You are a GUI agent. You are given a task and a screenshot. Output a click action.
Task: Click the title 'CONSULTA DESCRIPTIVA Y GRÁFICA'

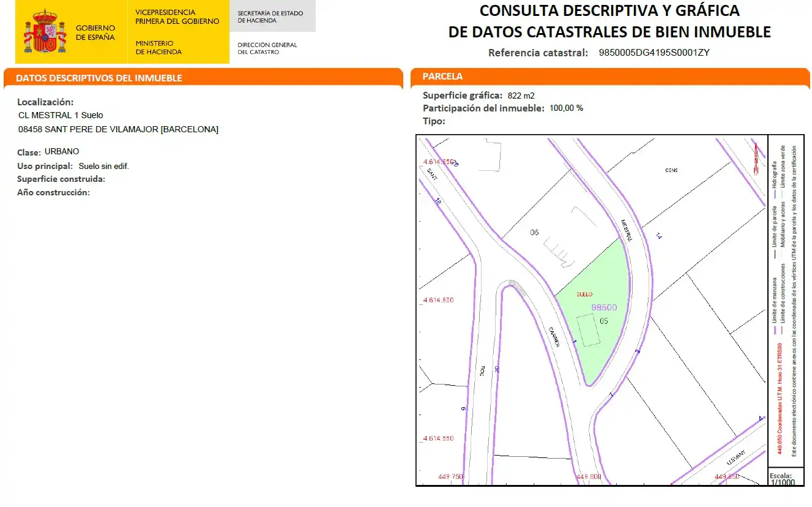pyautogui.click(x=609, y=10)
